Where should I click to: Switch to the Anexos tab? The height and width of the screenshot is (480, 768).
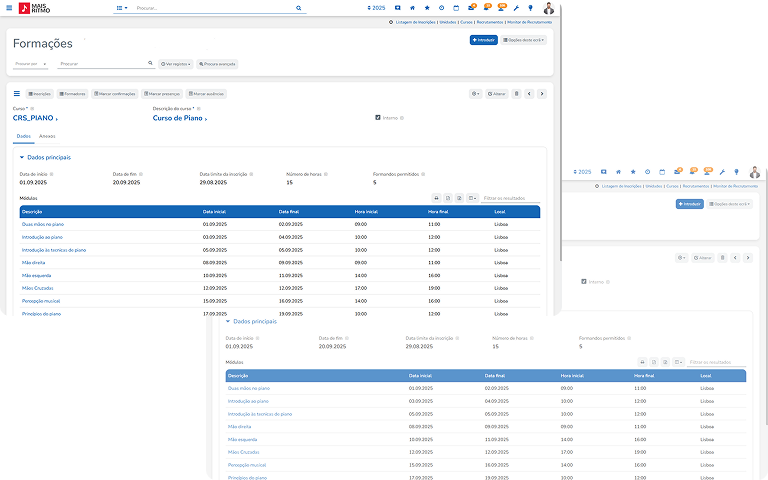(x=47, y=135)
